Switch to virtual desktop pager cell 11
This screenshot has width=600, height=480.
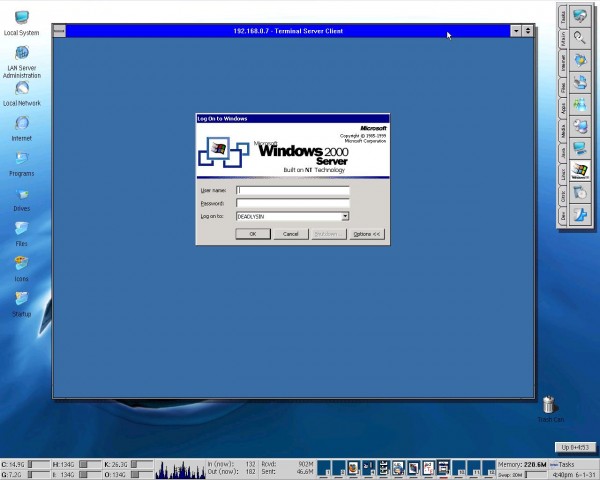[474, 469]
